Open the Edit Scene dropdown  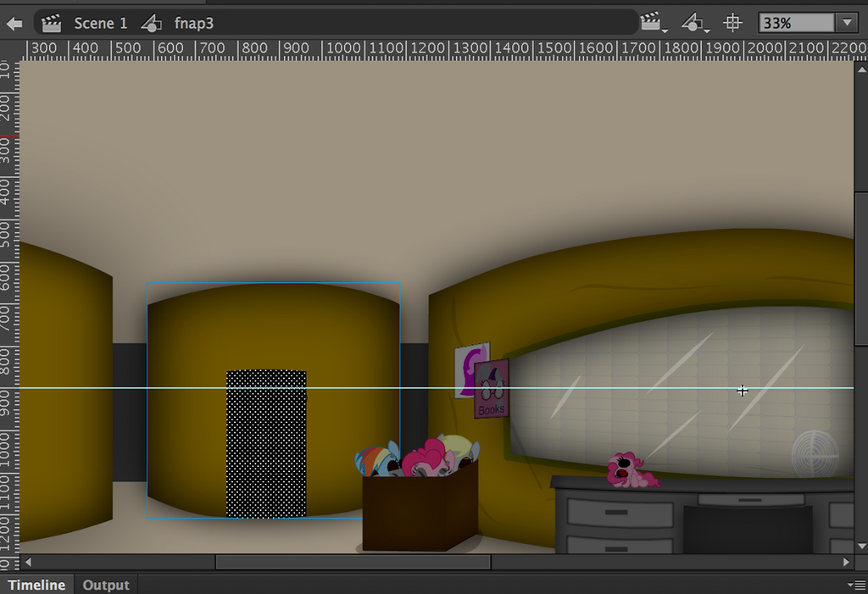tap(654, 23)
